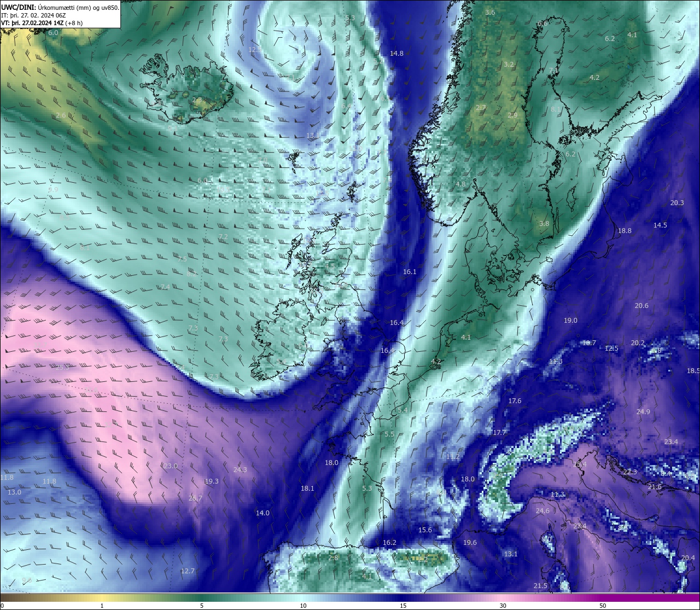700x610 pixels.
Task: Click the color scale label 15
Action: pos(403,606)
